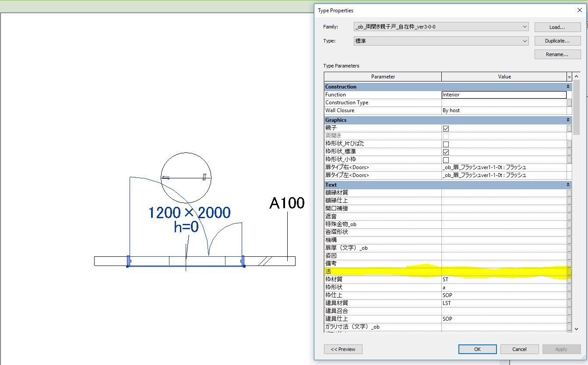
Task: Enable the 枠形状_片ひばた checkbox
Action: pos(446,144)
